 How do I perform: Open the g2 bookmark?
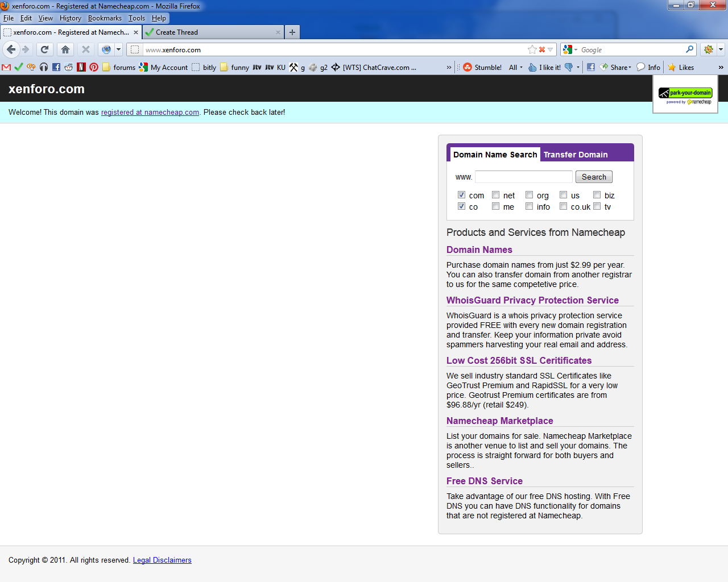(318, 67)
